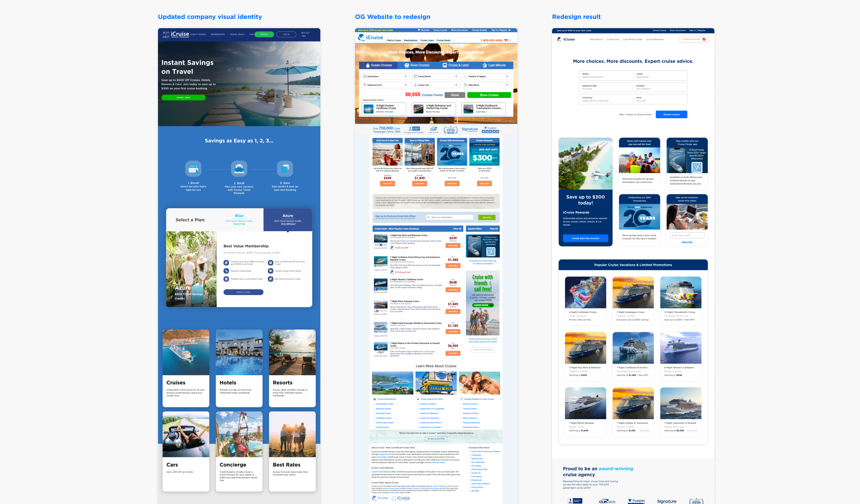
Task: Click the map pin icon on Departure Port filter
Action: (365, 85)
